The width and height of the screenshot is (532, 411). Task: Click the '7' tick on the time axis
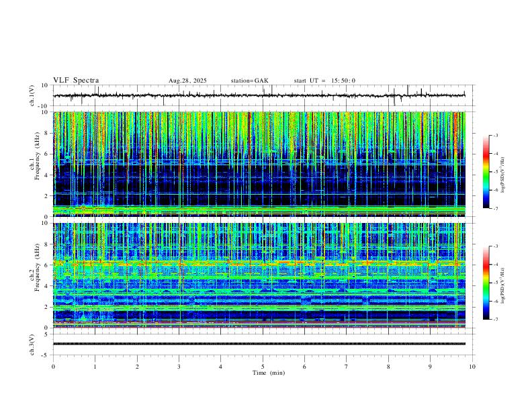pyautogui.click(x=347, y=367)
